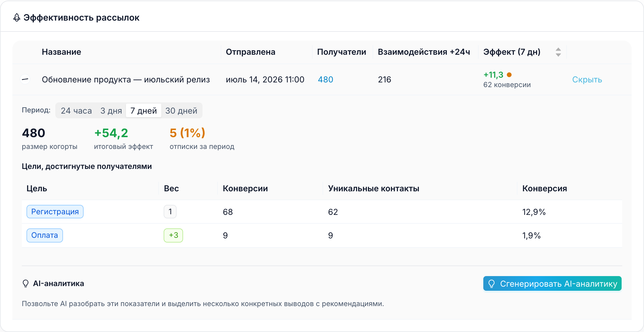Image resolution: width=644 pixels, height=332 pixels.
Task: Click the Скрыть link
Action: click(x=587, y=79)
